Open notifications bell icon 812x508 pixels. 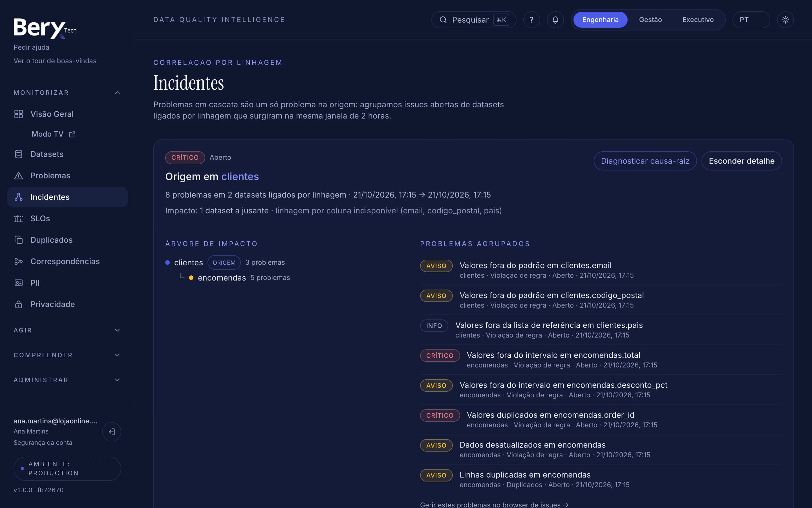click(x=555, y=20)
